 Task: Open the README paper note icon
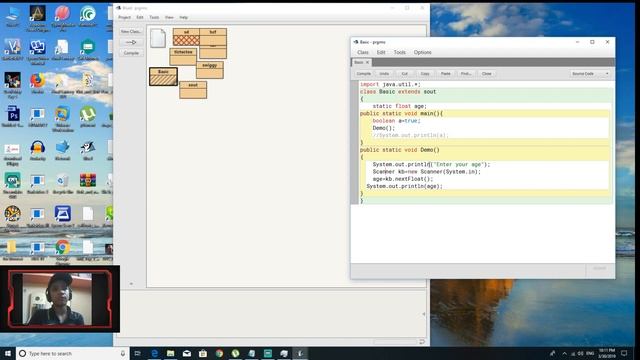158,38
